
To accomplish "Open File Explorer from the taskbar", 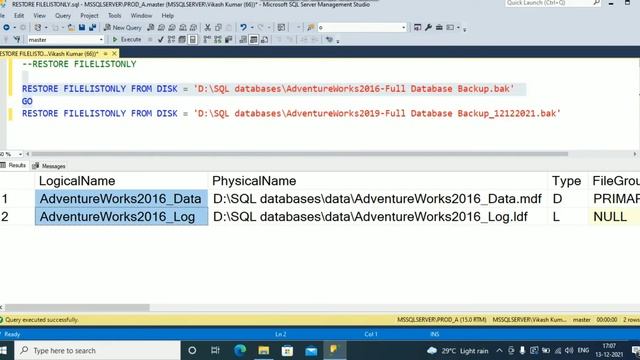I will pos(263,350).
